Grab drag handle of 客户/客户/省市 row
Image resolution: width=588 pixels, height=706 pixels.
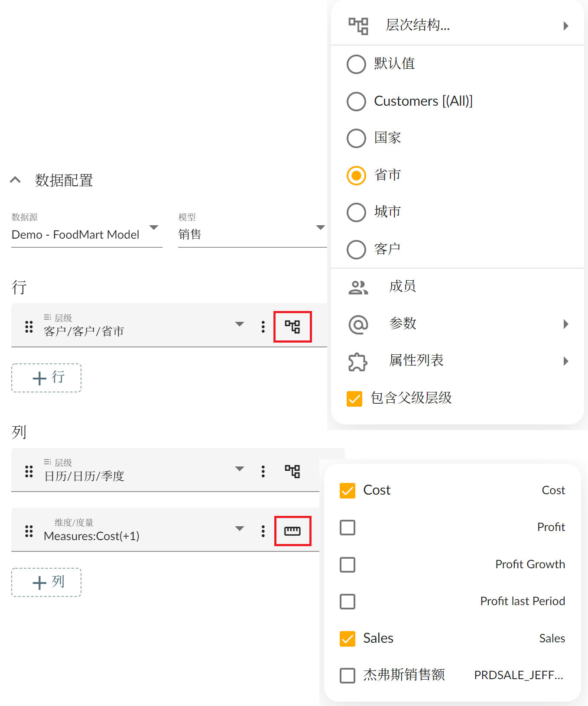click(29, 327)
